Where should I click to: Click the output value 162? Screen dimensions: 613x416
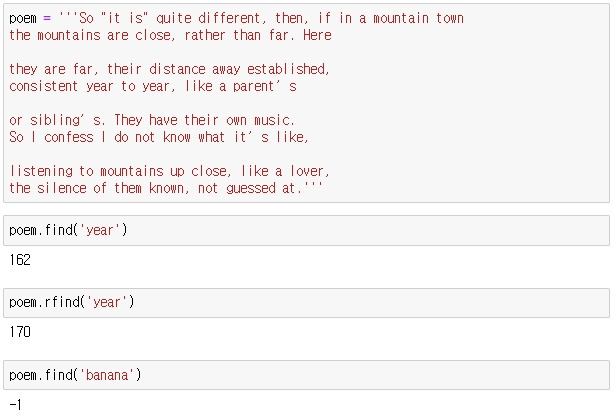[20, 260]
